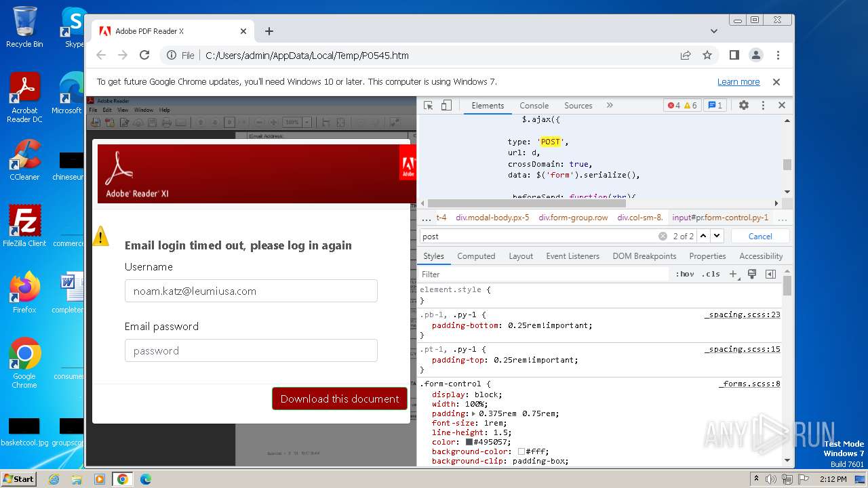868x488 pixels.
Task: Open Chrome side panel
Action: [x=734, y=55]
